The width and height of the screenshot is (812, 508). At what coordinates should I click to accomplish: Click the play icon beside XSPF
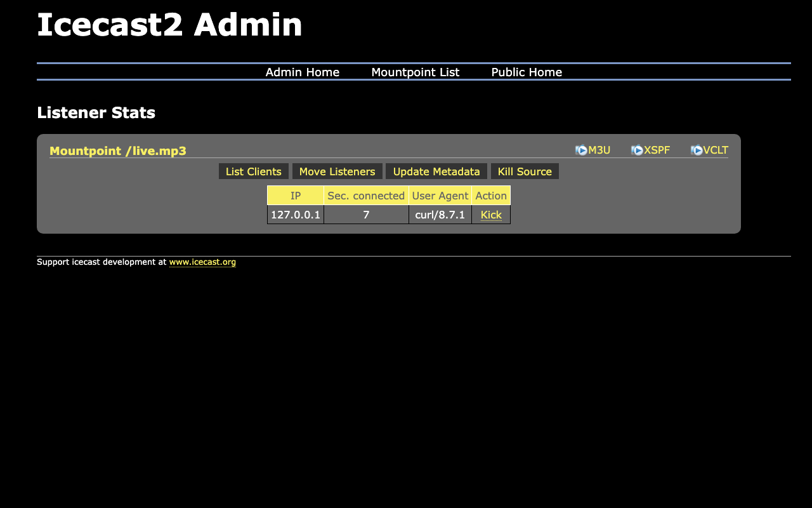(x=637, y=150)
